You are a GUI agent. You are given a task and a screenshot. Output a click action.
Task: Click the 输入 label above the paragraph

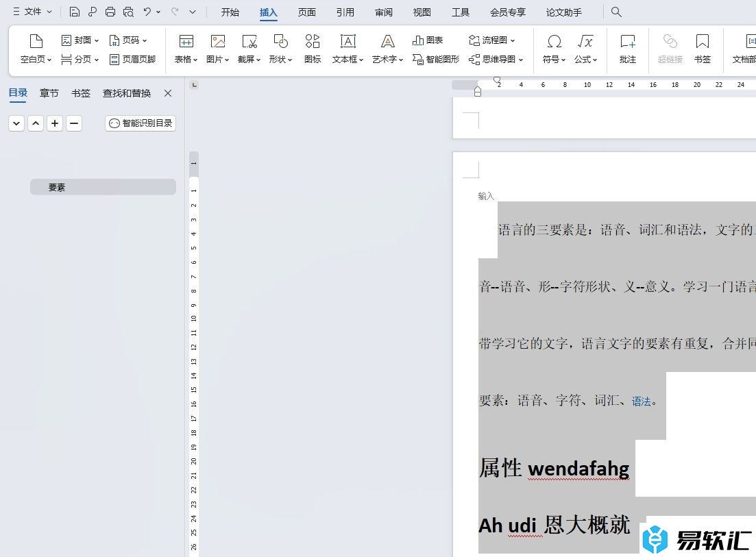click(x=486, y=196)
